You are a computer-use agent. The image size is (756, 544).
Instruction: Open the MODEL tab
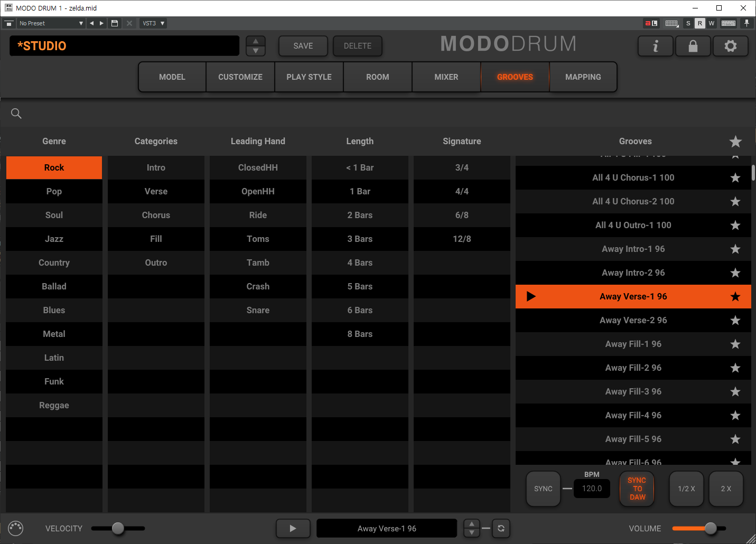[x=172, y=77]
